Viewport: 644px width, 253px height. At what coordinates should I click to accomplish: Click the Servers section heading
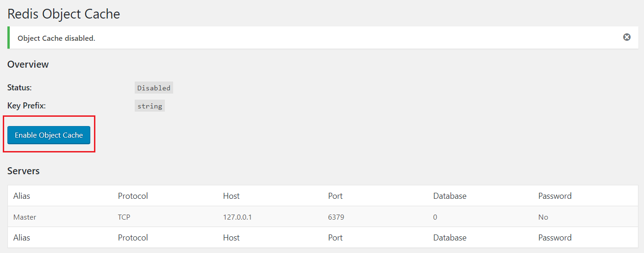(x=23, y=171)
